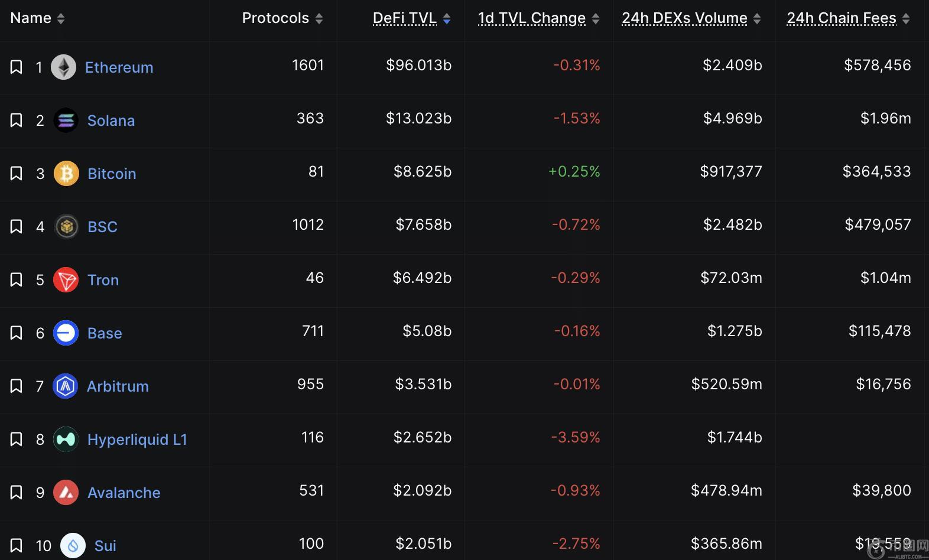Click the Bitcoin chain logo icon

(x=66, y=174)
